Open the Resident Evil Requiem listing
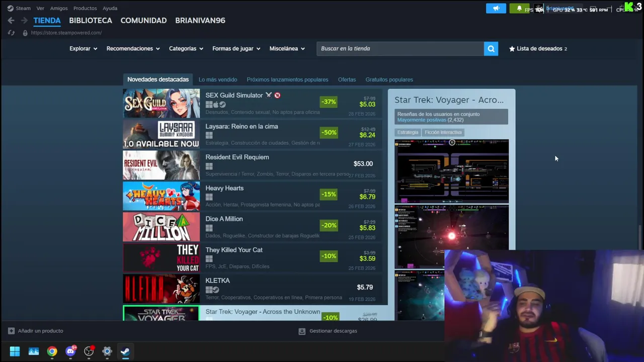The height and width of the screenshot is (362, 644). [252, 165]
